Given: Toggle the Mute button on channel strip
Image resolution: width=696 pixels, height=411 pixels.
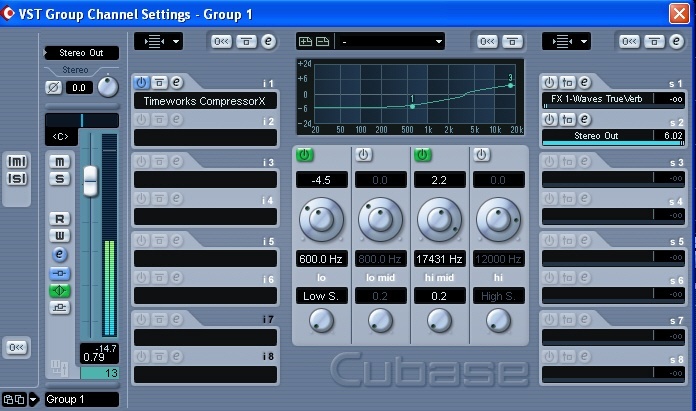Looking at the screenshot, I should click(59, 162).
